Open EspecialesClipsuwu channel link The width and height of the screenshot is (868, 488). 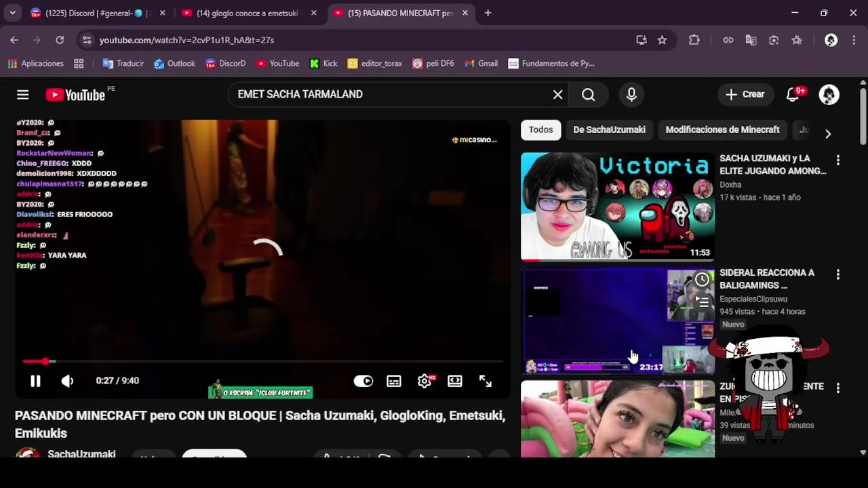click(x=753, y=299)
